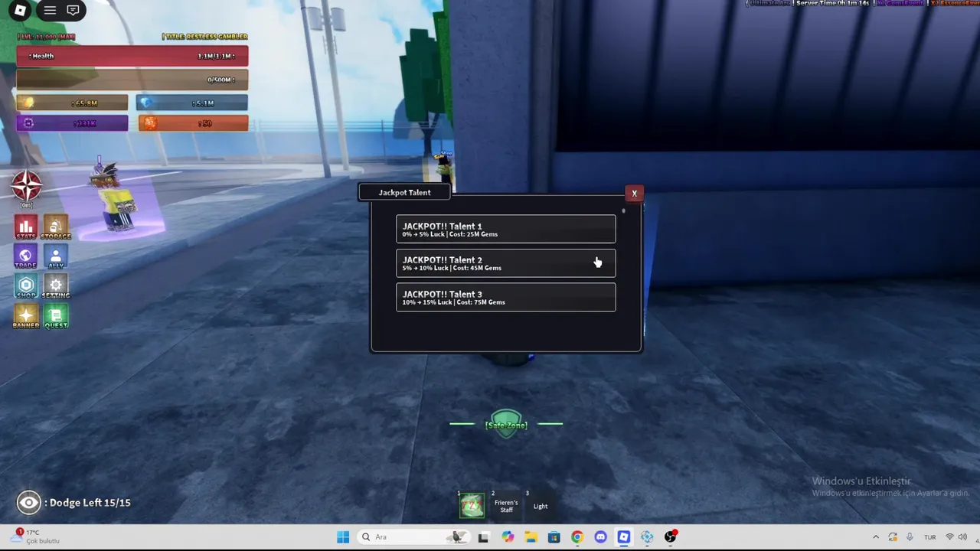Buy JACKPOT!! Talent 3
980x551 pixels.
(x=505, y=297)
